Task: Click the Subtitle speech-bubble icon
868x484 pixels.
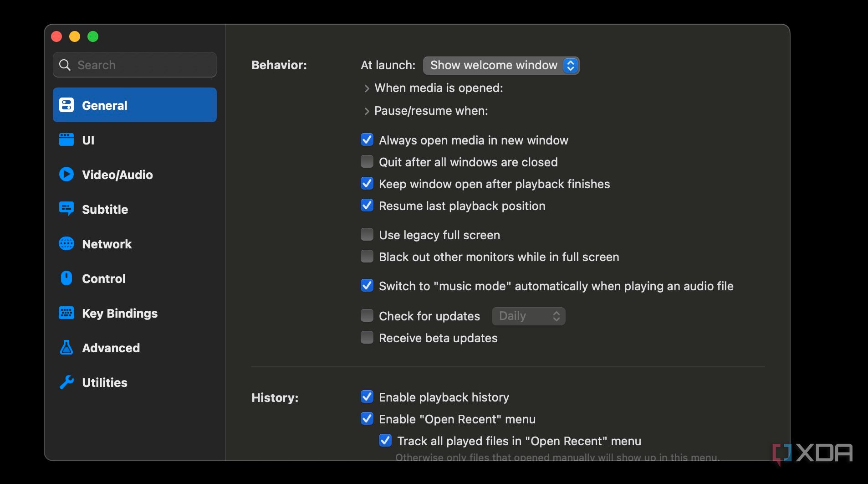Action: 66,209
